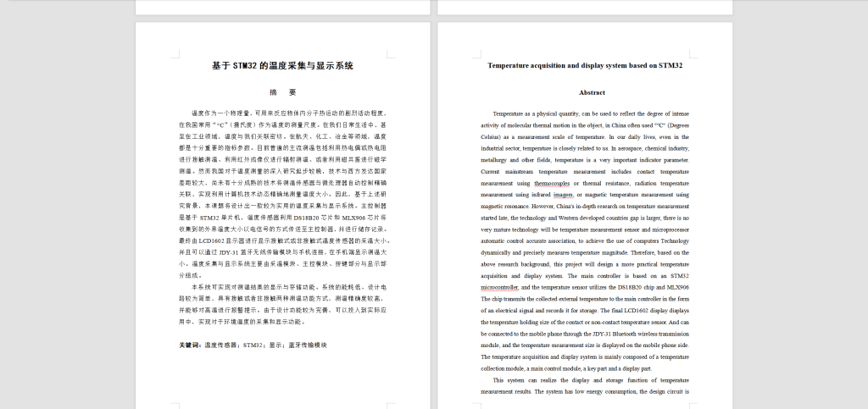Click the keyword '蓝牙传输模块'
Viewport: 868px width, 409px height.
pyautogui.click(x=308, y=345)
